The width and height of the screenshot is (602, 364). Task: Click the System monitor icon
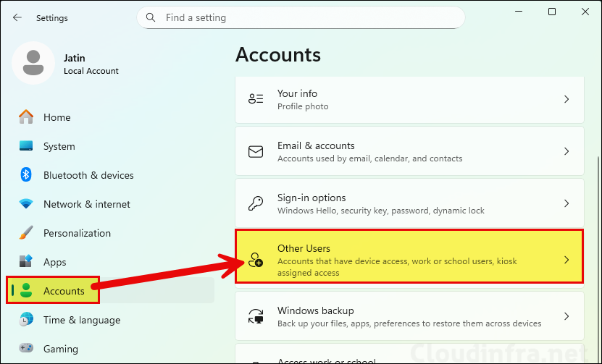click(x=26, y=146)
